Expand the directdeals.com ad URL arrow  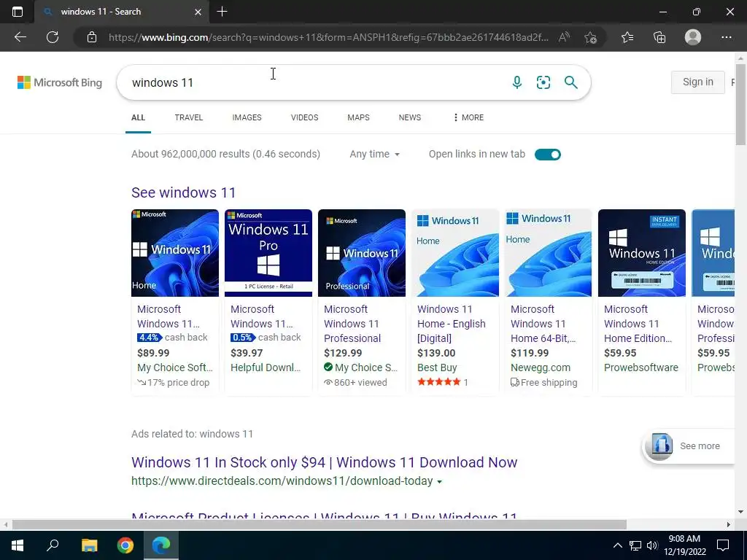coord(439,481)
